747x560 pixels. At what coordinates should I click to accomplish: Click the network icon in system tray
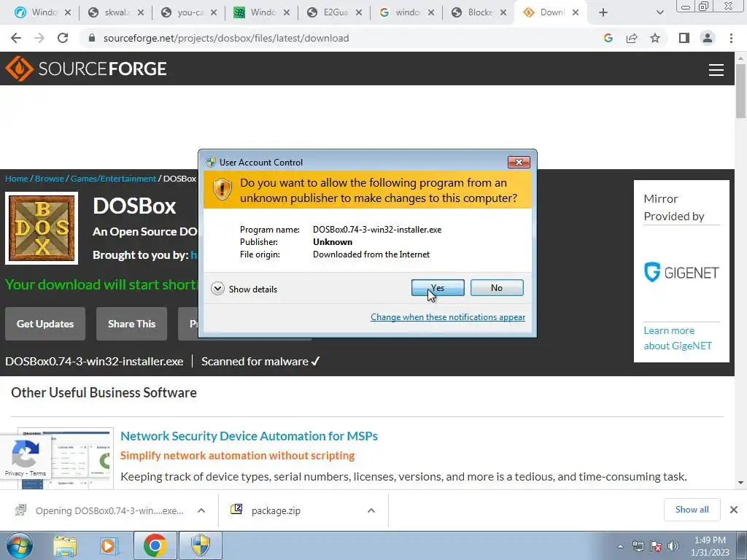[x=638, y=546]
